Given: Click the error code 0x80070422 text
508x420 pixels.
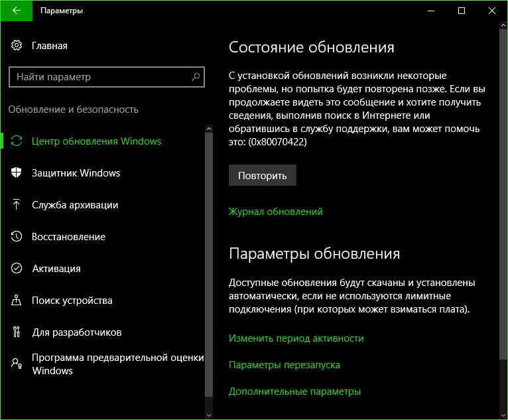Looking at the screenshot, I should pos(277,142).
